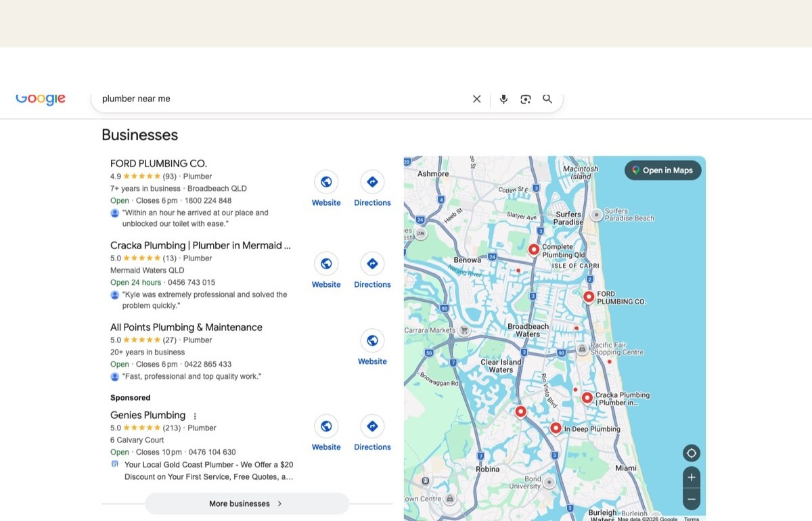812x521 pixels.
Task: Click the Complete Plumbing Qld map pin
Action: click(x=534, y=250)
